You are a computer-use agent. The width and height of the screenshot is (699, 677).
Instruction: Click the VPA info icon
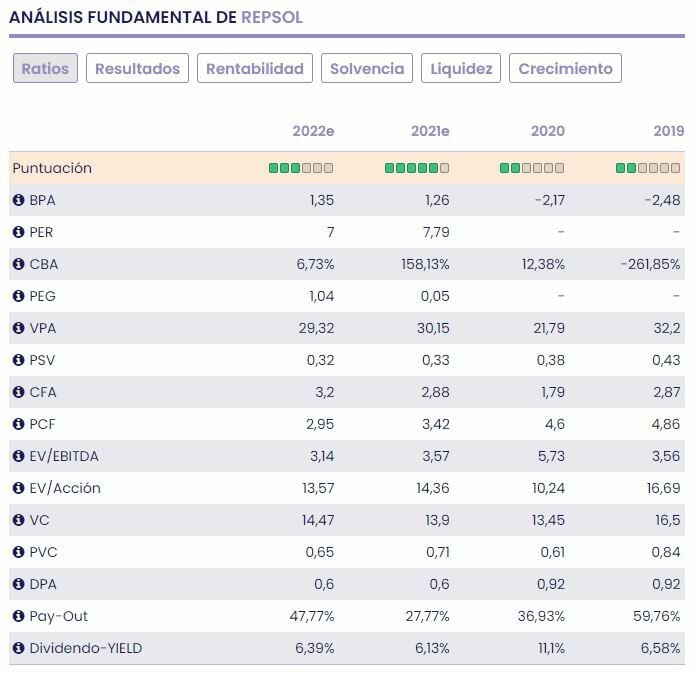[x=18, y=328]
